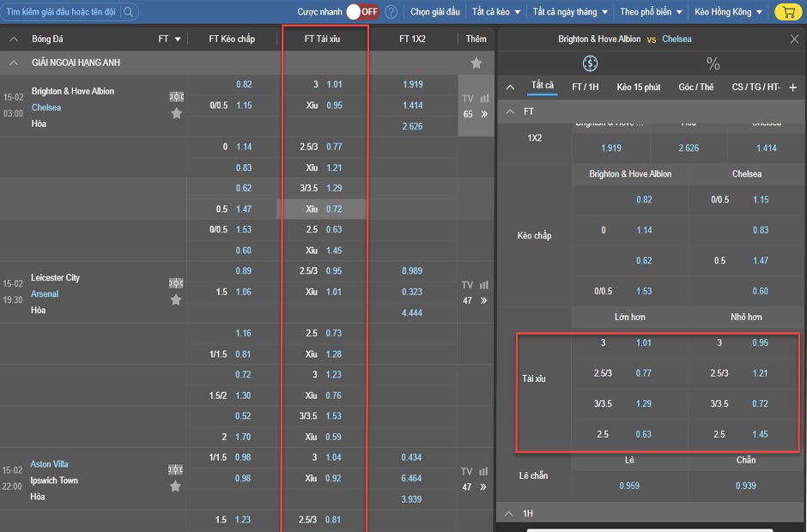Switch to FT / 1H tab
This screenshot has width=807, height=532.
click(586, 87)
